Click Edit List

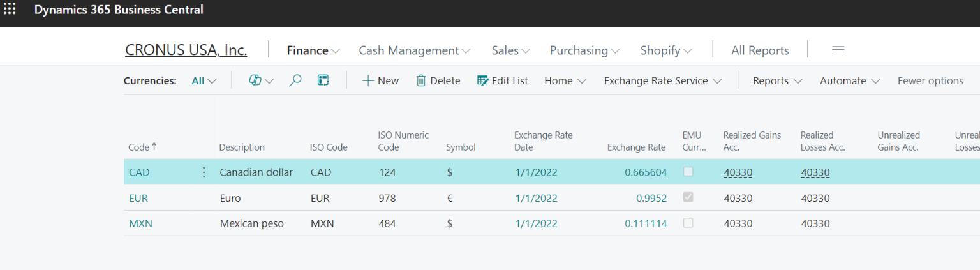tap(503, 80)
